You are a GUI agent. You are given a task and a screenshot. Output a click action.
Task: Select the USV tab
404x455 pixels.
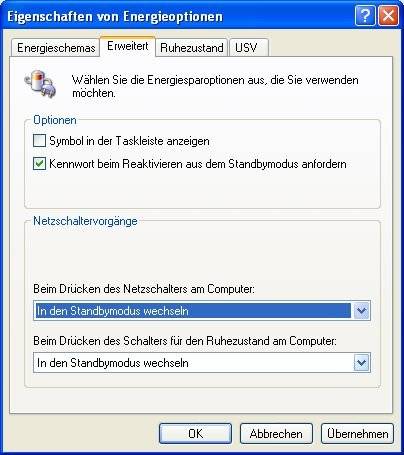[248, 48]
